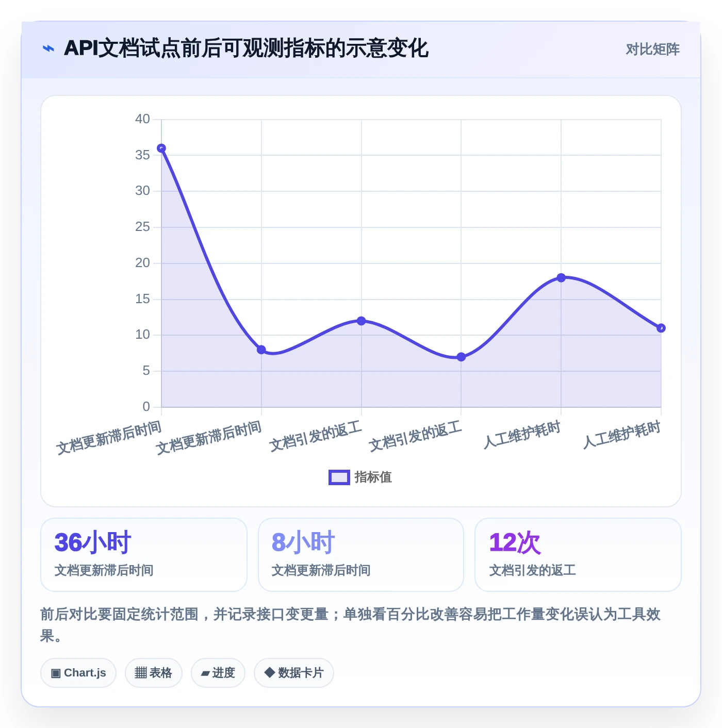Select the chart data point at value 7

click(x=461, y=357)
